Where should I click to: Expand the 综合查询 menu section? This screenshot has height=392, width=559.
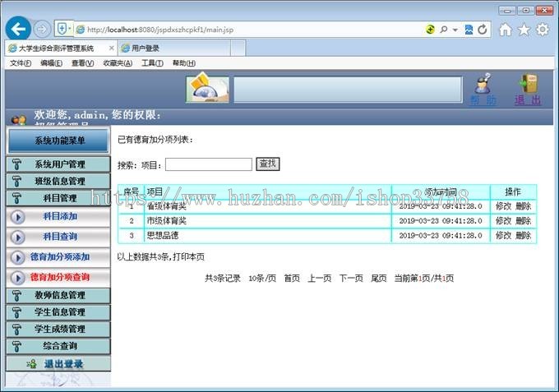tap(58, 346)
